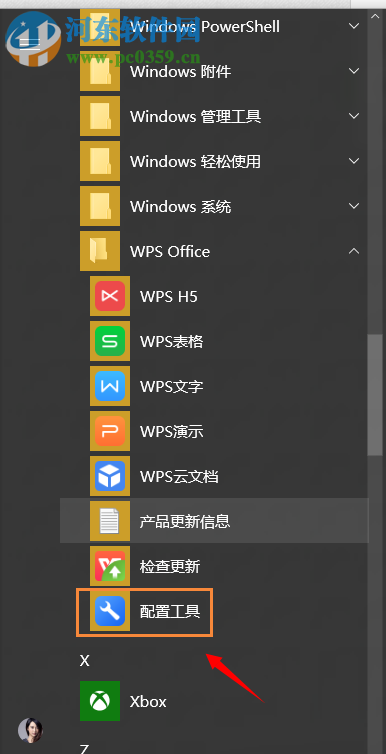Screen dimensions: 386x754
Task: Click the Windows 系统 label
Action: (x=180, y=207)
